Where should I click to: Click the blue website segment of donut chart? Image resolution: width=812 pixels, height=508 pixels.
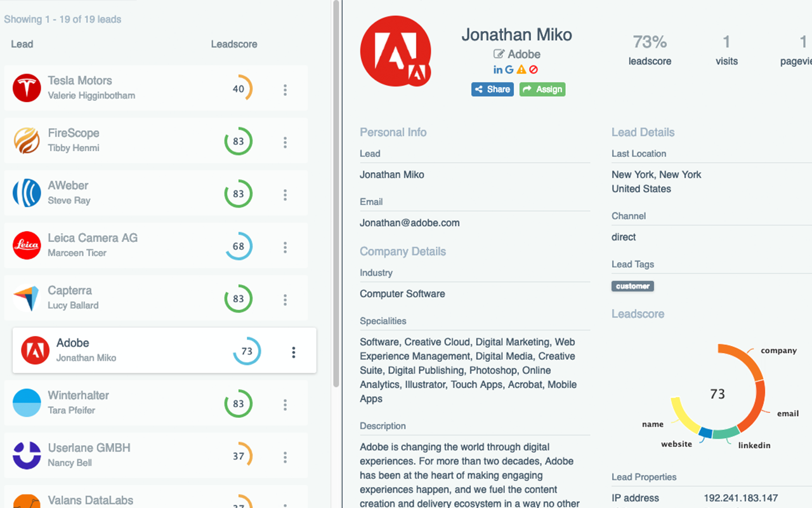705,433
